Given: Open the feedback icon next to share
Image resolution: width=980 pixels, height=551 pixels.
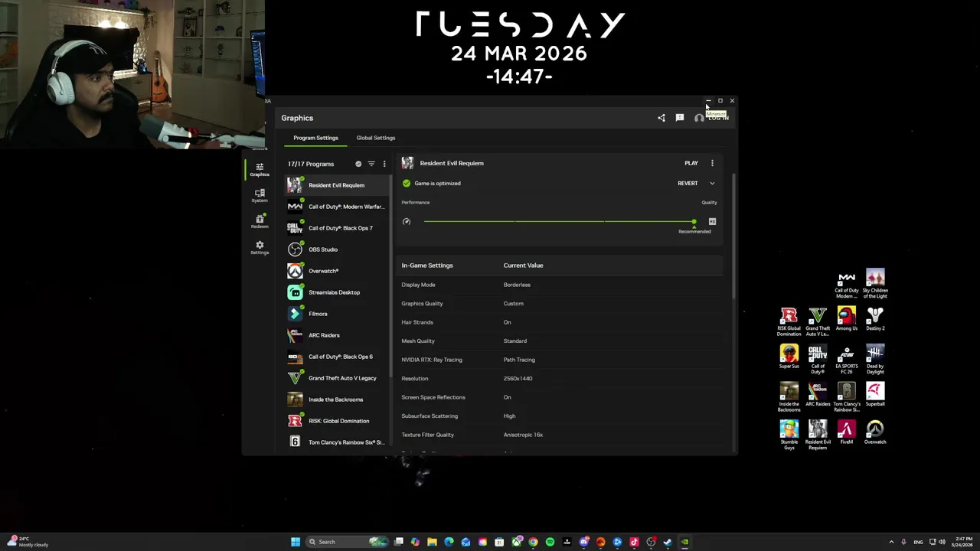Looking at the screenshot, I should point(679,118).
